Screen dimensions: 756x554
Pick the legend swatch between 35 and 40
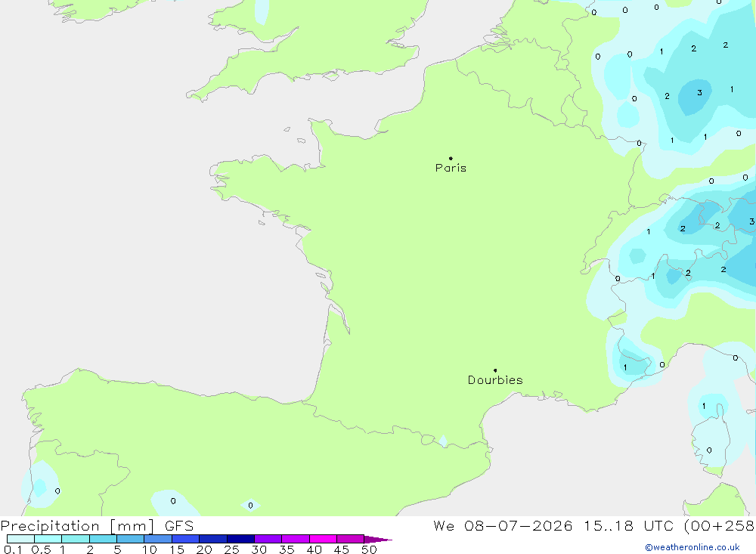click(x=296, y=539)
